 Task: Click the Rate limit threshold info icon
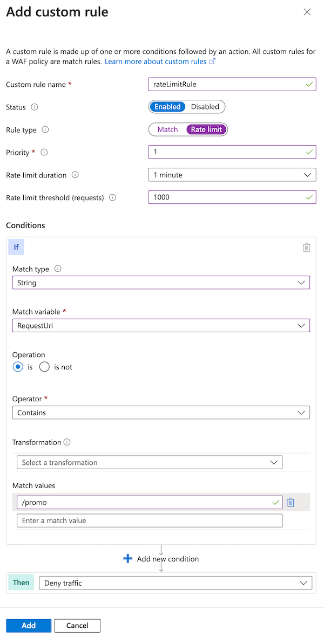[112, 198]
